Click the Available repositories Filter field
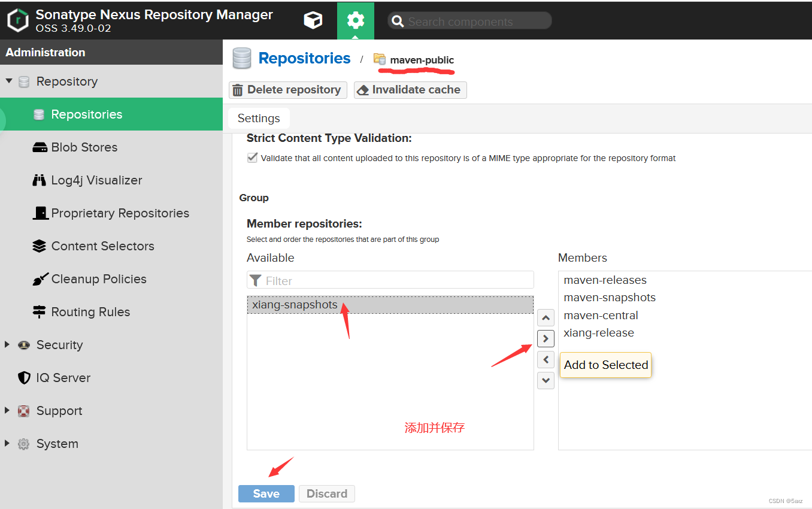Image resolution: width=812 pixels, height=509 pixels. coord(390,280)
